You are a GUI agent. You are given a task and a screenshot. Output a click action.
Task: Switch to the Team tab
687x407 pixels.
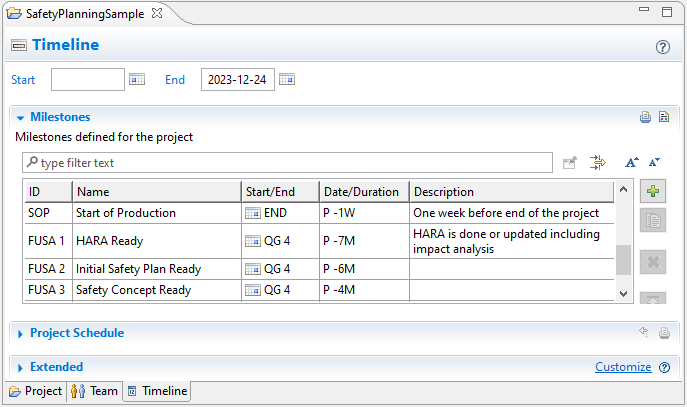(95, 391)
